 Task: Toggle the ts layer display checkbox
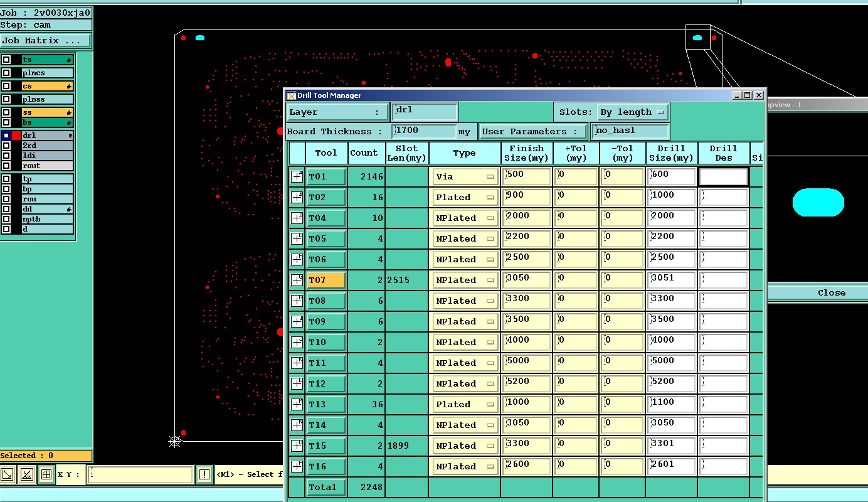(6, 60)
